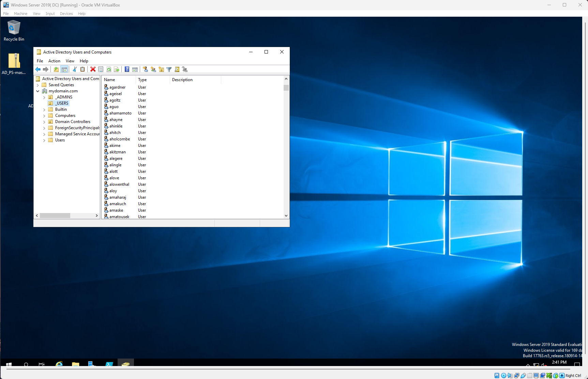
Task: Open the View menu in ADUC window
Action: coord(70,61)
